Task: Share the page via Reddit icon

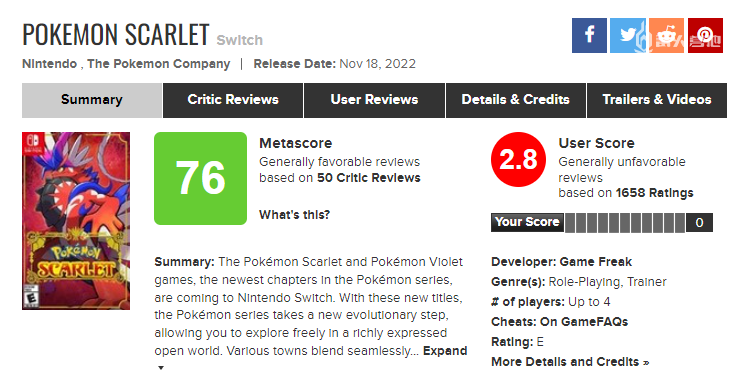Action: click(666, 35)
